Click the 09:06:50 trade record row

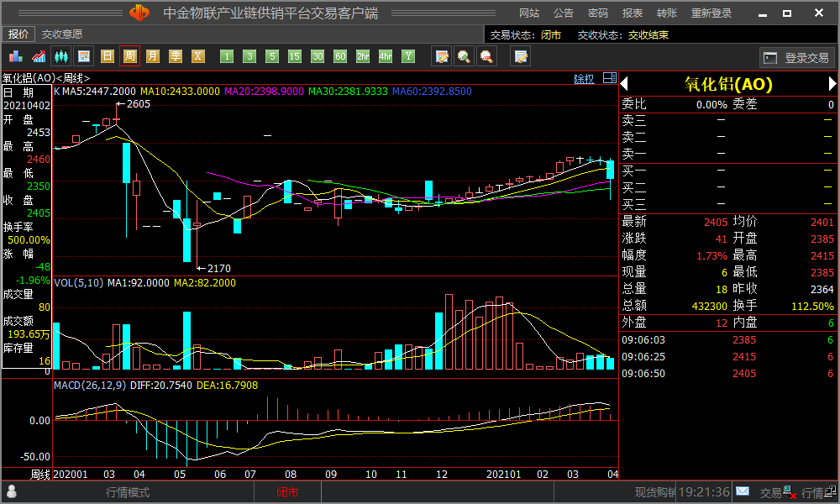728,373
